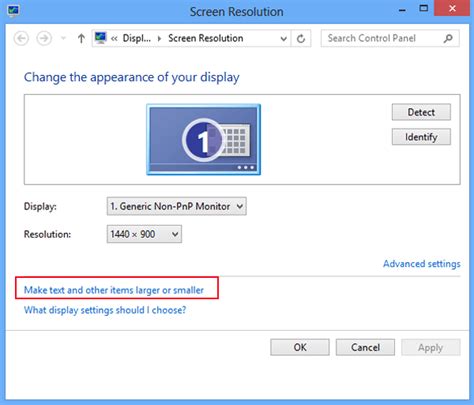Screen dimensions: 474x405
Task: Go up one level with Up arrow
Action: (x=81, y=39)
